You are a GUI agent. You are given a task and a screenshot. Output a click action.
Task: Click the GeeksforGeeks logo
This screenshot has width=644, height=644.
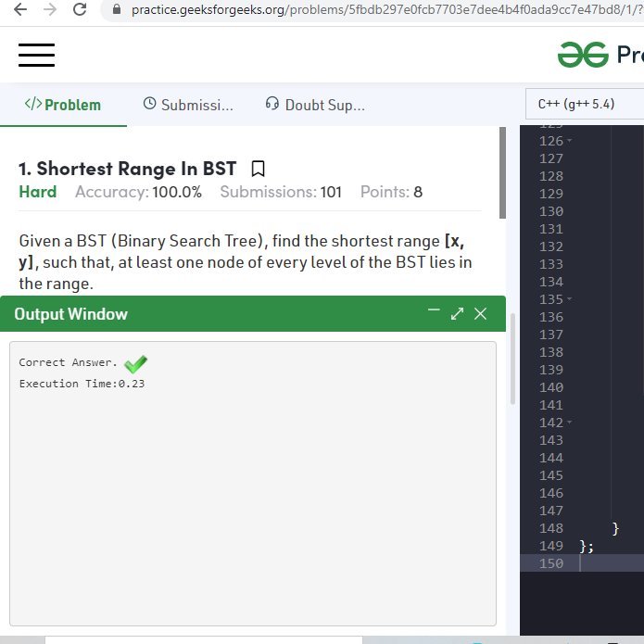[583, 55]
